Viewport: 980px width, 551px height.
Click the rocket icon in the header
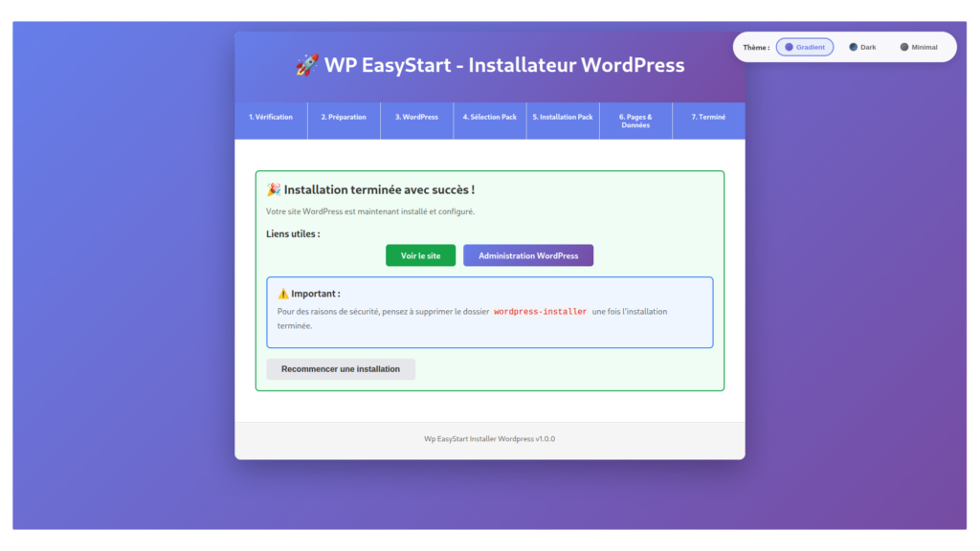point(307,65)
